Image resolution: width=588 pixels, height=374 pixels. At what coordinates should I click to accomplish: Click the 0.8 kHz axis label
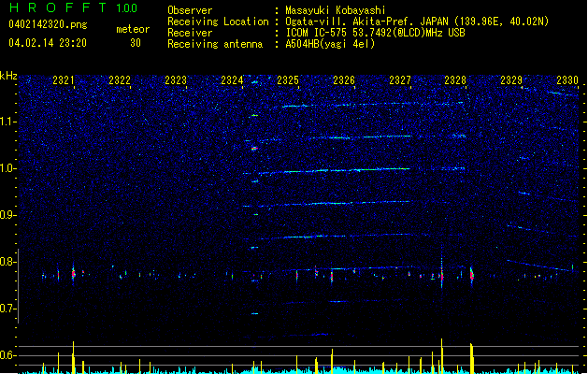point(7,262)
